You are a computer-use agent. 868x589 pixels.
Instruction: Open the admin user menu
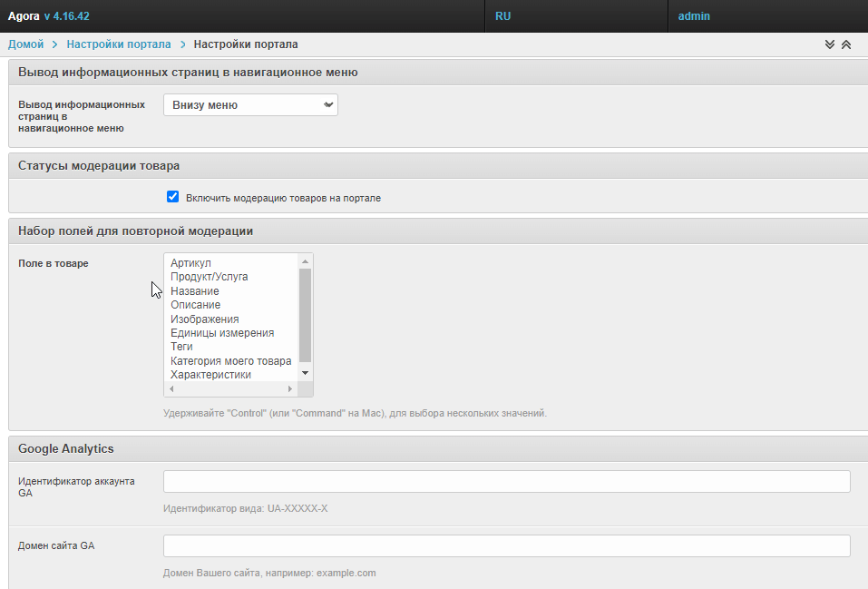pos(694,16)
